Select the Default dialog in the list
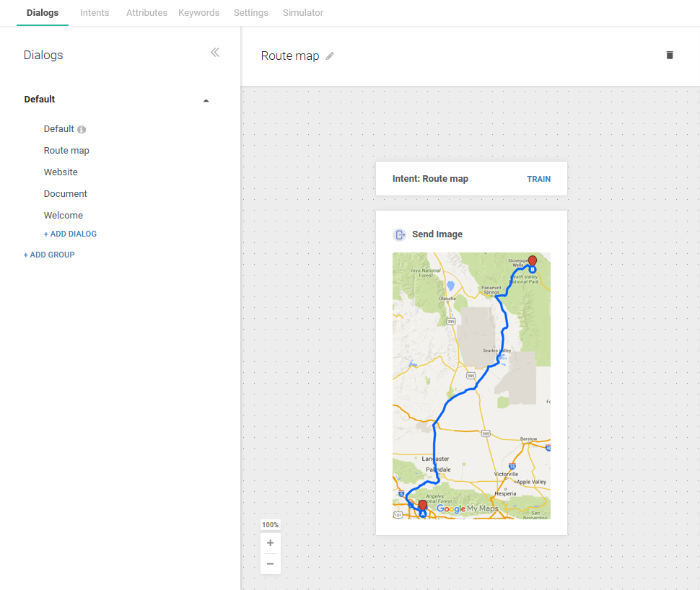This screenshot has width=700, height=590. [58, 129]
